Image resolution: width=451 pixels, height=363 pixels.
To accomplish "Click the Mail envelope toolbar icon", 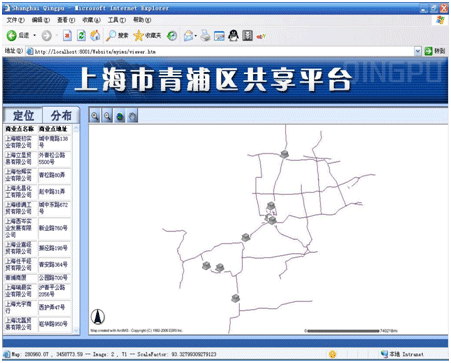I will 188,35.
